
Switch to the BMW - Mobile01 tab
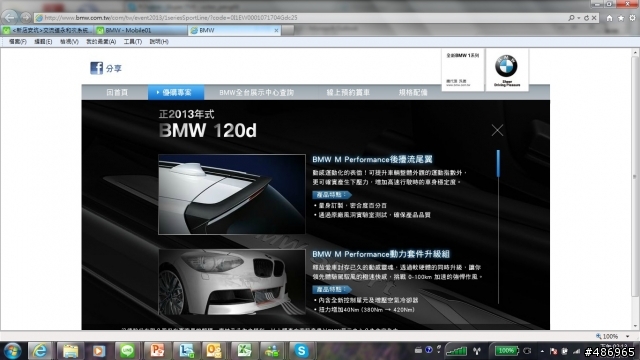(x=141, y=30)
